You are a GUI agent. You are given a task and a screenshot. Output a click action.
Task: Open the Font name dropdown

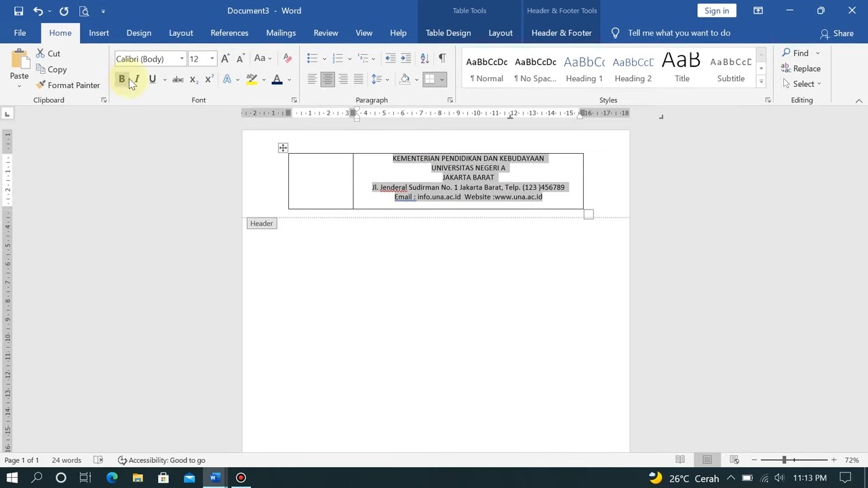coord(182,59)
